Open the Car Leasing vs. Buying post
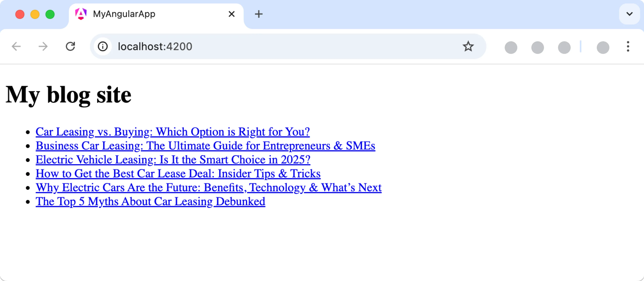This screenshot has height=281, width=644. [x=173, y=132]
